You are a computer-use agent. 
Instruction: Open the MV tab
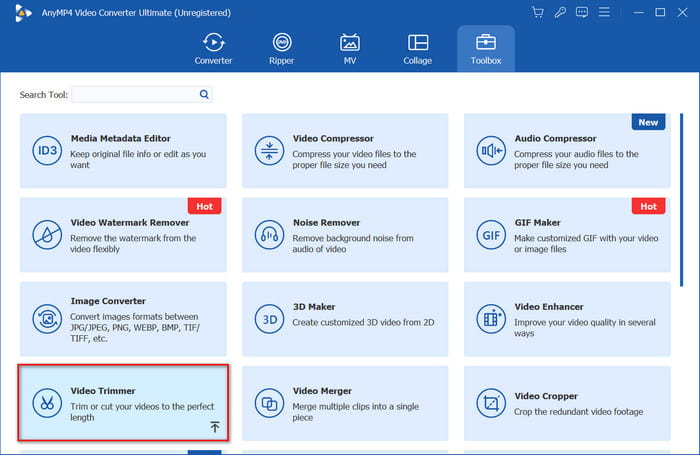tap(350, 49)
